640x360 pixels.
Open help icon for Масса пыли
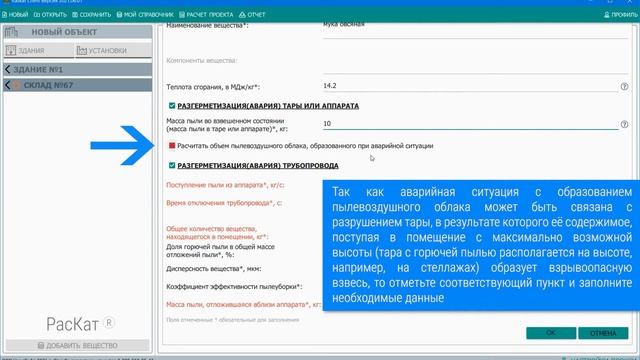(624, 124)
